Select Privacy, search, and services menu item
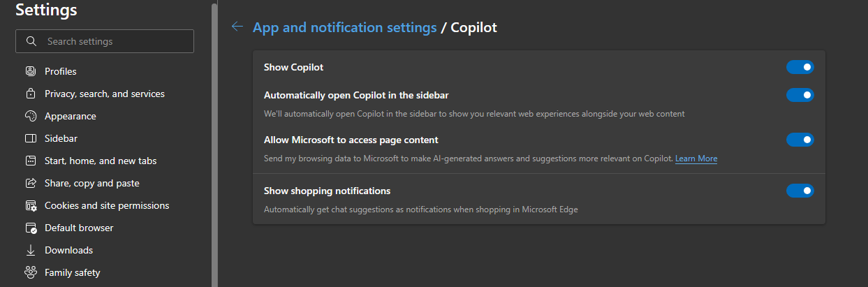This screenshot has height=287, width=868. [x=105, y=94]
